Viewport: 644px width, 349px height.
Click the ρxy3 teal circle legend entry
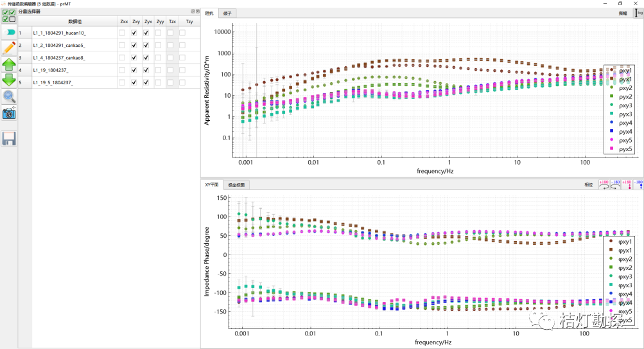621,105
